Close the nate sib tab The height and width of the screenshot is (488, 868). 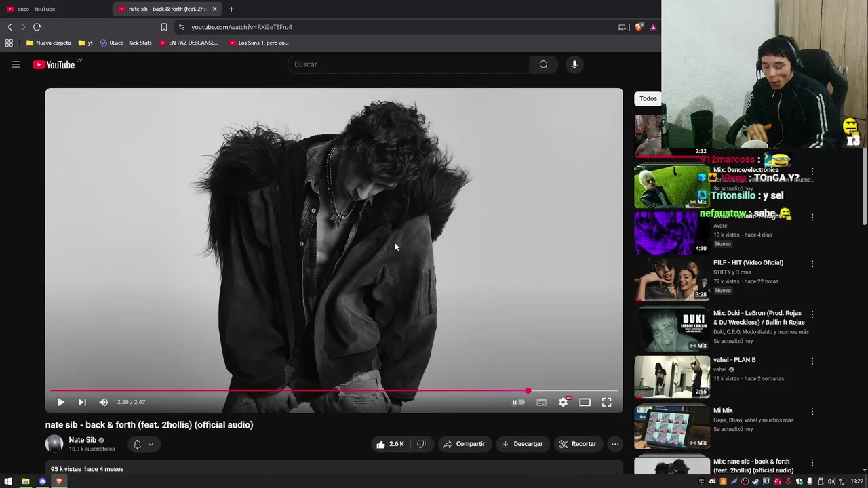(x=214, y=9)
